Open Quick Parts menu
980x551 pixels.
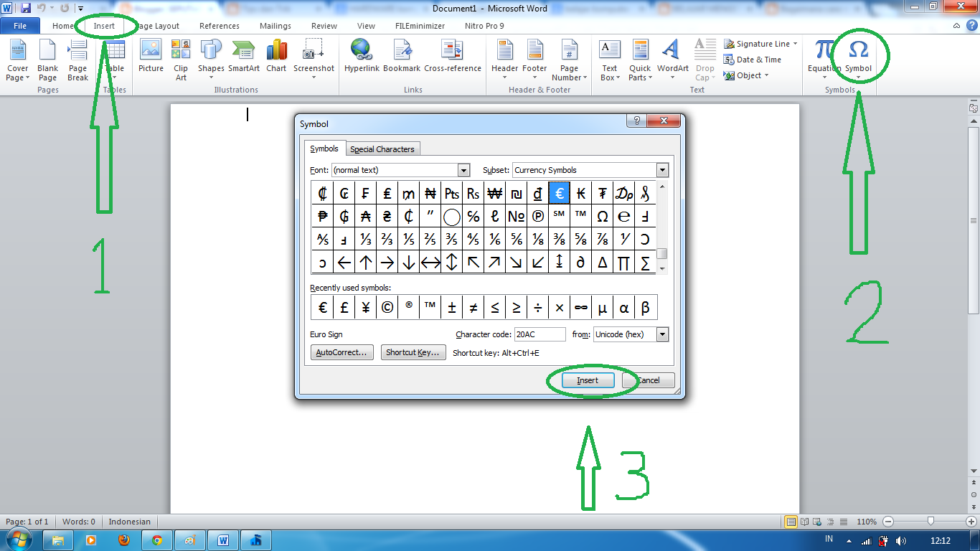(x=640, y=60)
